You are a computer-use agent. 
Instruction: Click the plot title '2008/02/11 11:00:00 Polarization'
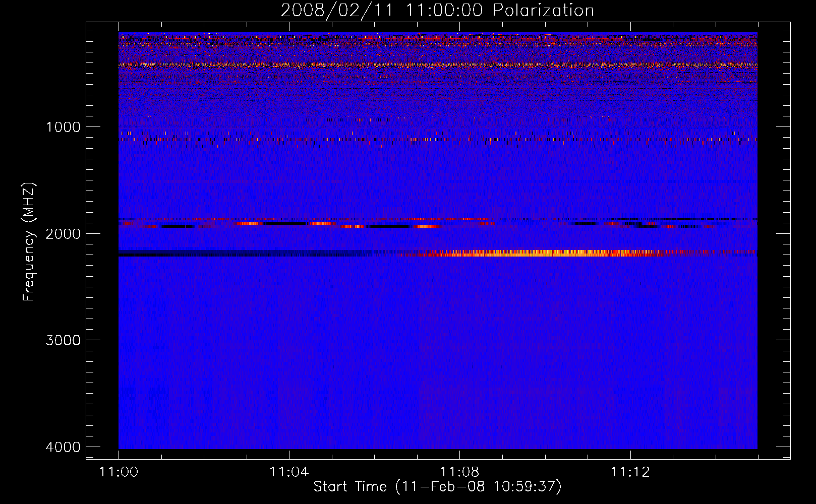click(437, 10)
